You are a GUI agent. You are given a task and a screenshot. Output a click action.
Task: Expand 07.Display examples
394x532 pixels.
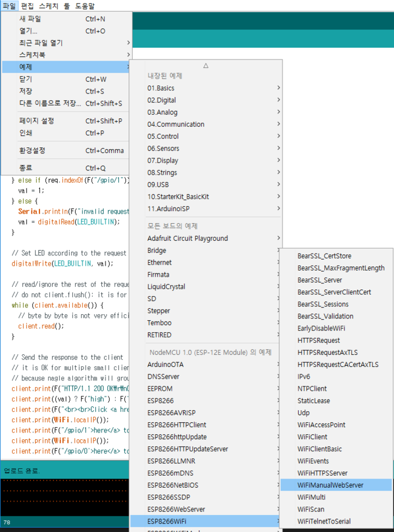206,161
